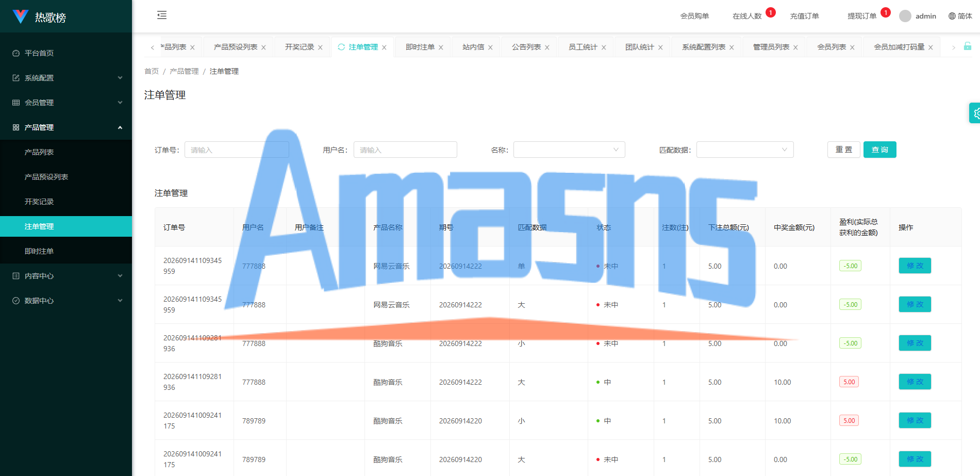Viewport: 980px width, 476px height.
Task: Open 充值订单 in the top bar
Action: 804,16
